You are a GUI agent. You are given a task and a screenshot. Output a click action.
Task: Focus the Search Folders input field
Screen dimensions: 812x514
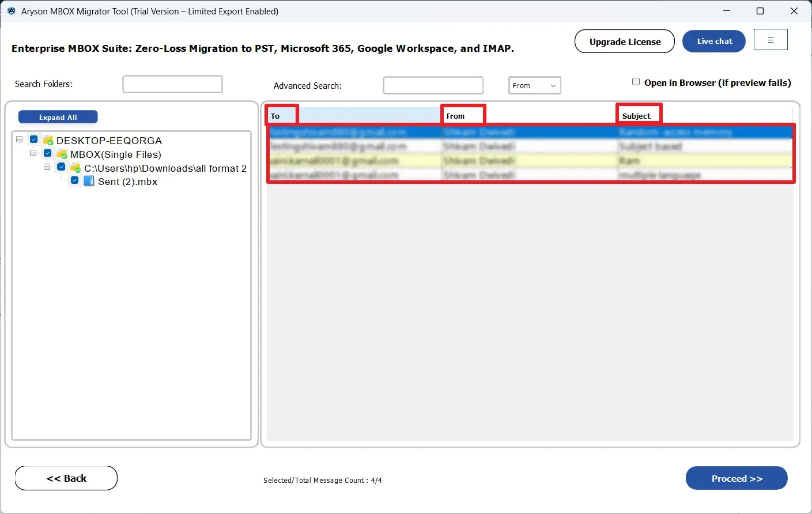click(172, 84)
